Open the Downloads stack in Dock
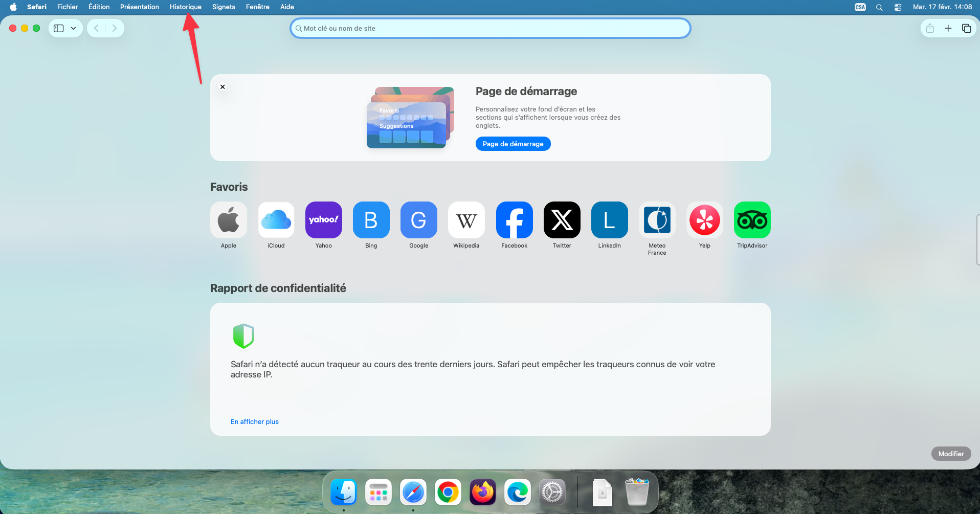980x514 pixels. point(603,493)
